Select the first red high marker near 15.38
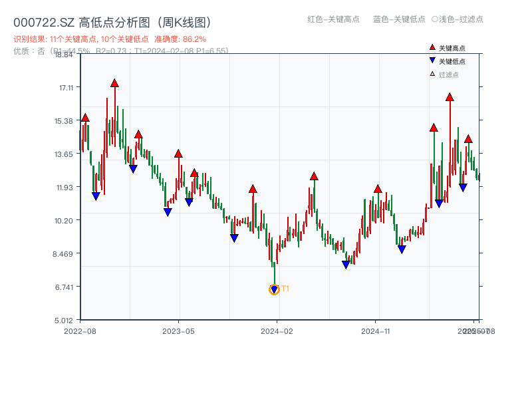 click(x=85, y=118)
